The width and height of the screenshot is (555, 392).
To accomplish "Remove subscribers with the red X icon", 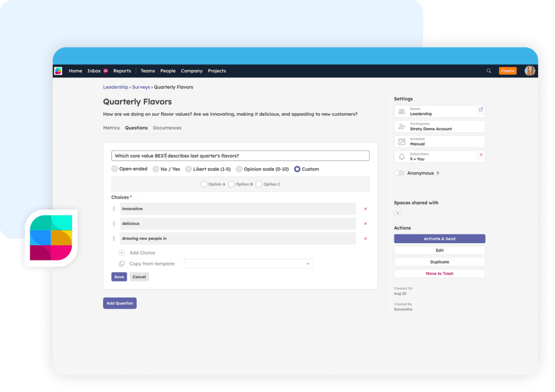I will tap(481, 155).
